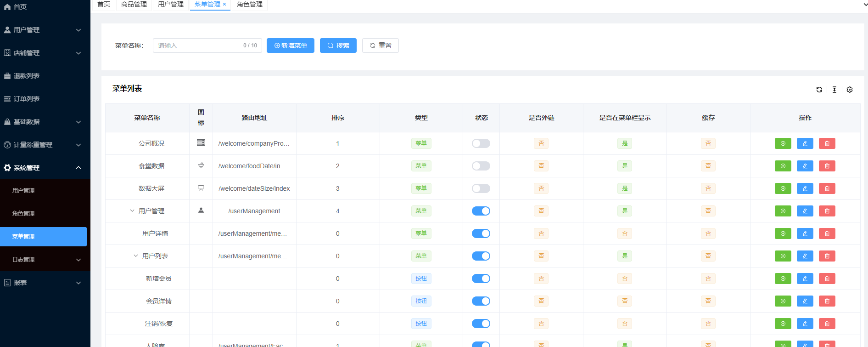Disable status switch for 用户列表

coord(481,256)
